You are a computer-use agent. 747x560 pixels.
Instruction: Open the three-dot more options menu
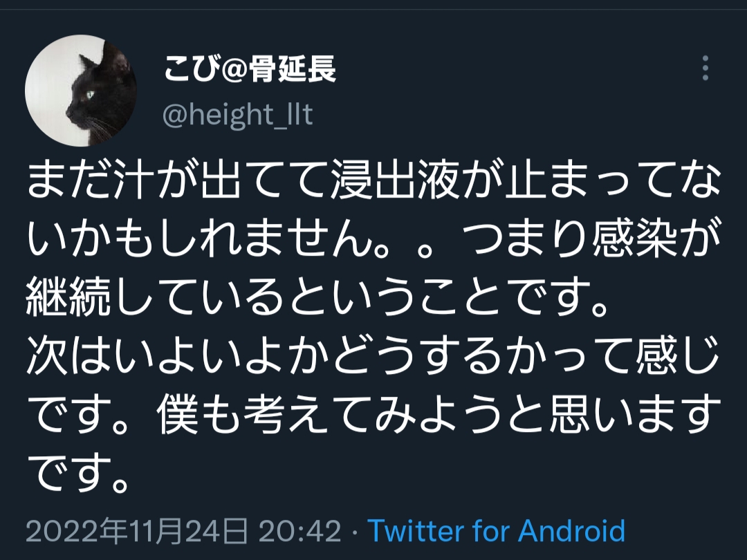pyautogui.click(x=705, y=68)
